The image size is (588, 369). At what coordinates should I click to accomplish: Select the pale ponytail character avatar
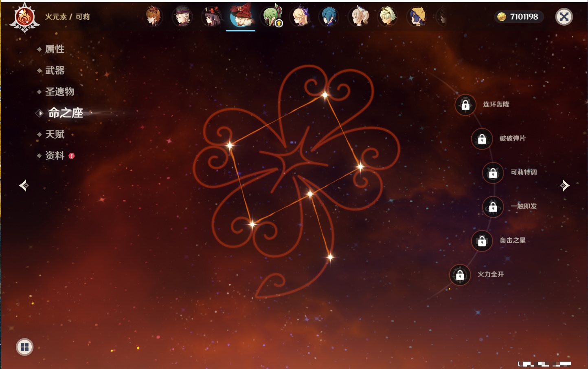(358, 16)
